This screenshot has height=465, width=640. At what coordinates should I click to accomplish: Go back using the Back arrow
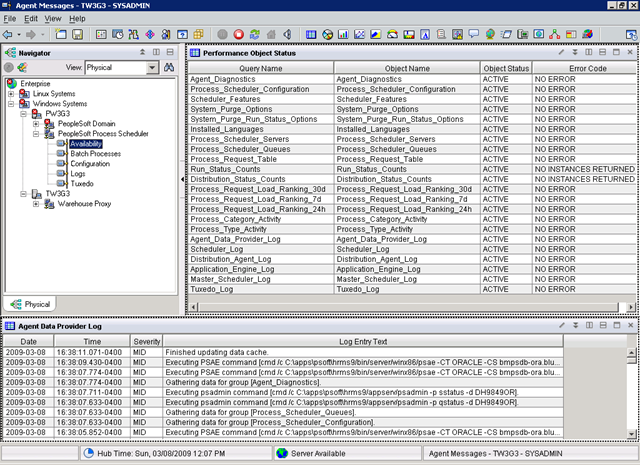[x=8, y=35]
